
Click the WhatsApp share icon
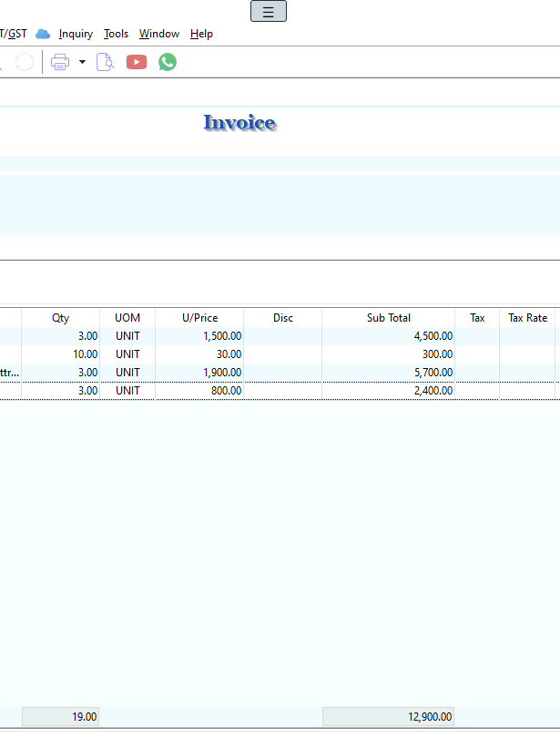click(x=168, y=62)
